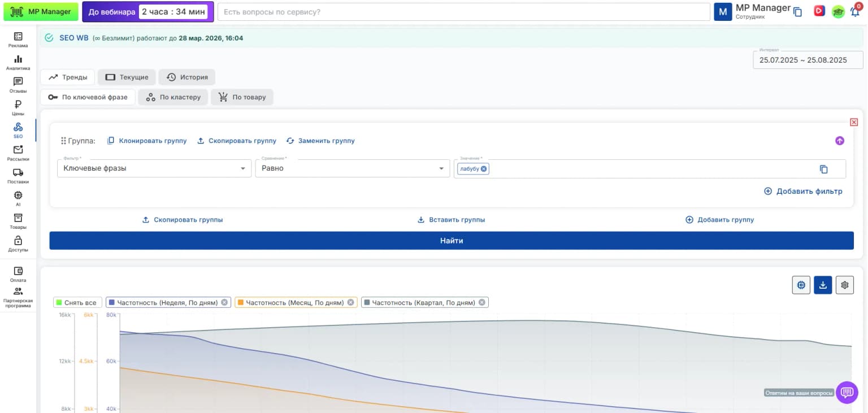Click Скопировать группу
This screenshot has height=413, width=868.
click(x=237, y=141)
